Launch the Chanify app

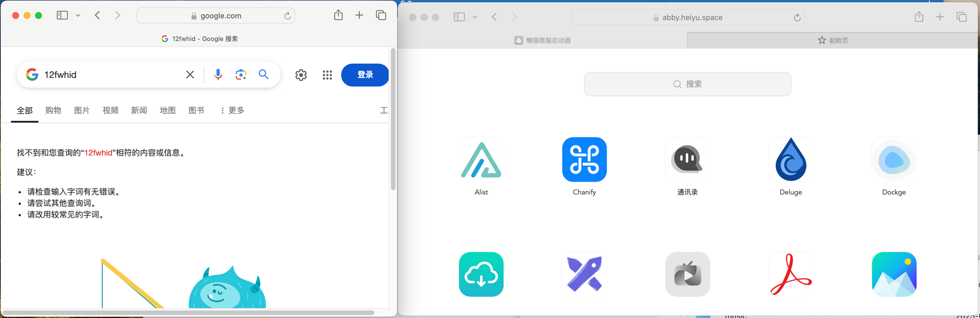tap(584, 159)
